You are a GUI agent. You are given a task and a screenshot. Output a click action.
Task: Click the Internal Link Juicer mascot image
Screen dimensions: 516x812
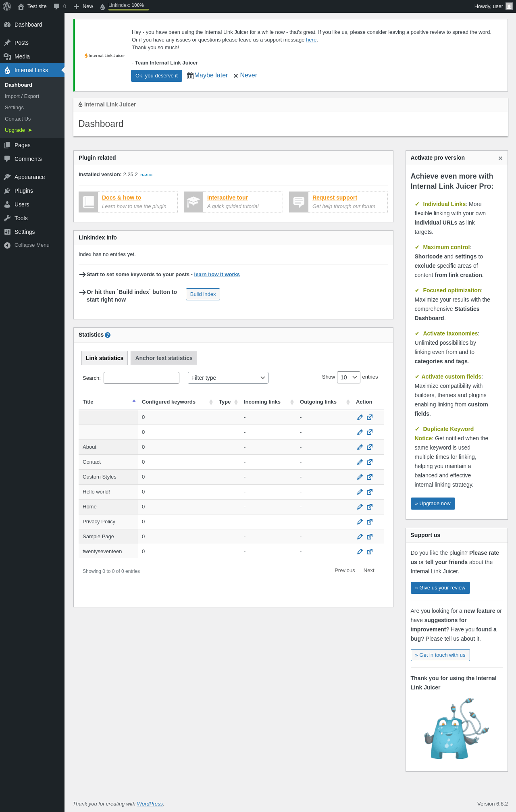pos(456,729)
